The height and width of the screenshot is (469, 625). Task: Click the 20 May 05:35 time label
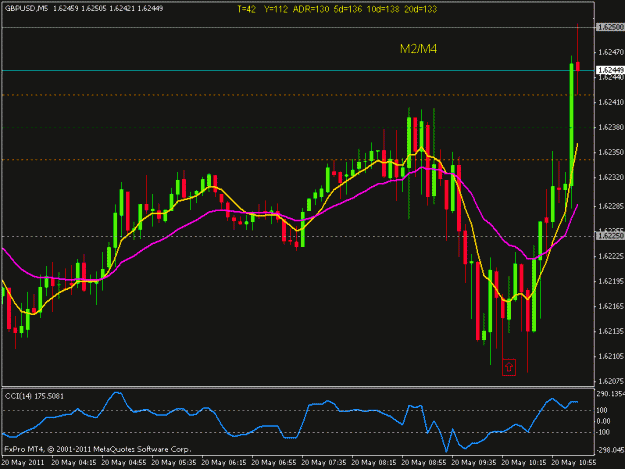point(174,463)
